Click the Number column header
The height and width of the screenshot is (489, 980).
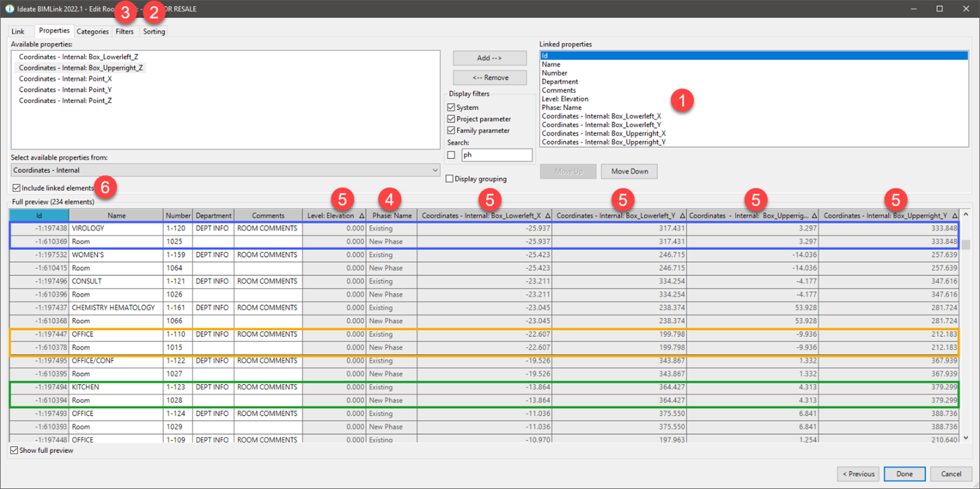click(178, 216)
